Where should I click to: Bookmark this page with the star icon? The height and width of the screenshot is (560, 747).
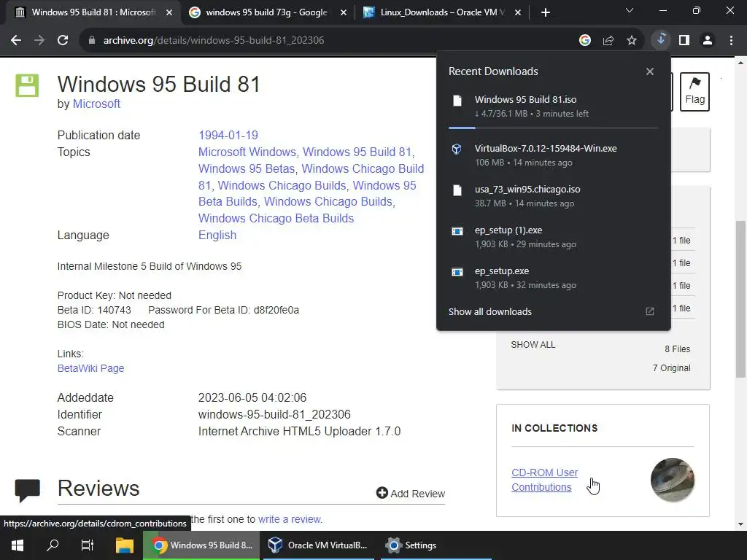(631, 41)
